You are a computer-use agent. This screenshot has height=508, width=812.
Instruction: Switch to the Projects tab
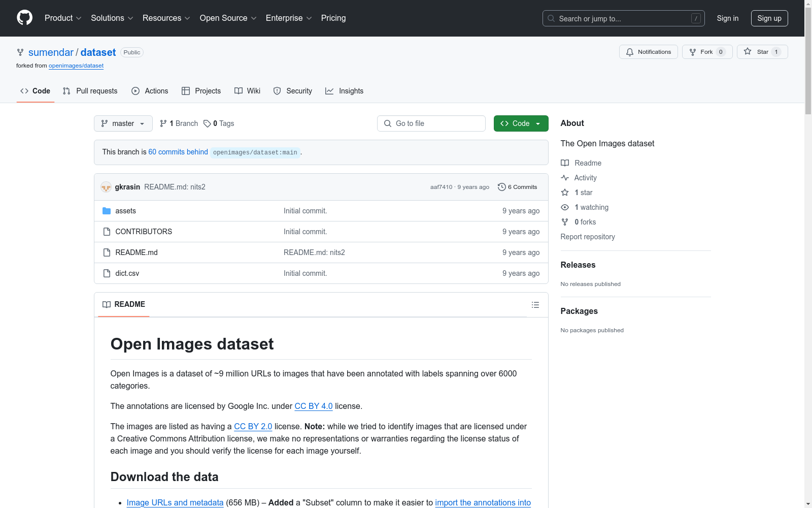201,91
